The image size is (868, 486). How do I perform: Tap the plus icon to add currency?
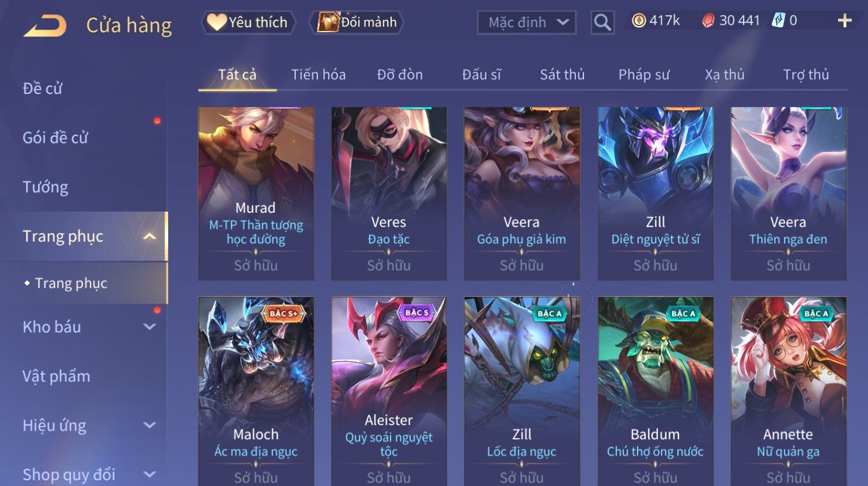pos(844,21)
